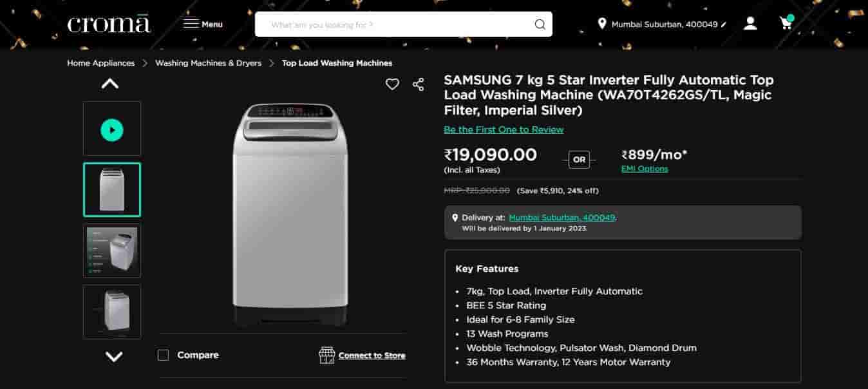This screenshot has width=868, height=389.
Task: Select the control panel closeup thumbnail
Action: pyautogui.click(x=111, y=250)
